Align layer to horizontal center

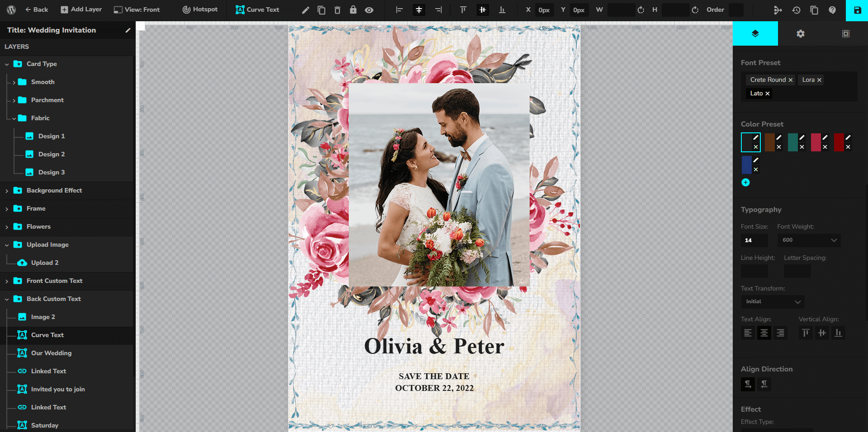coord(419,10)
